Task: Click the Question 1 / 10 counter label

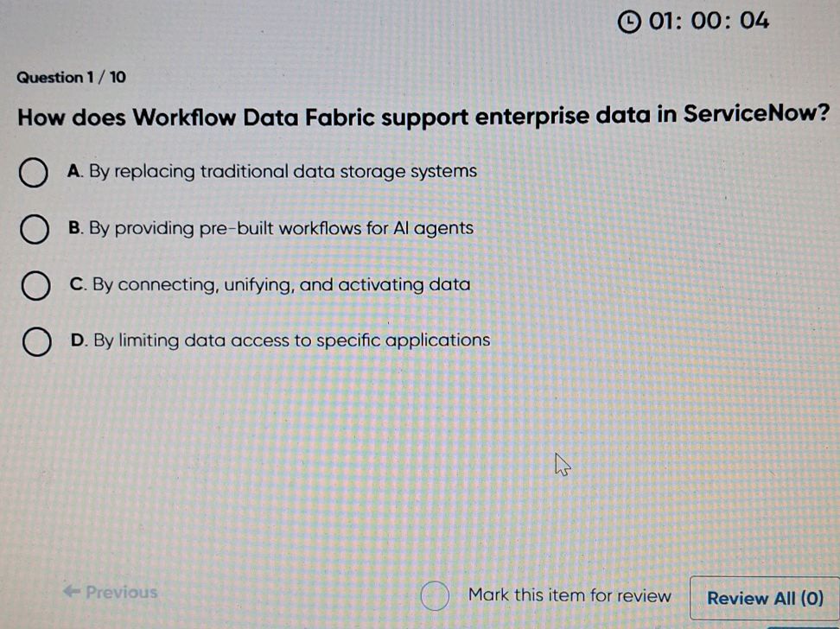Action: (72, 77)
